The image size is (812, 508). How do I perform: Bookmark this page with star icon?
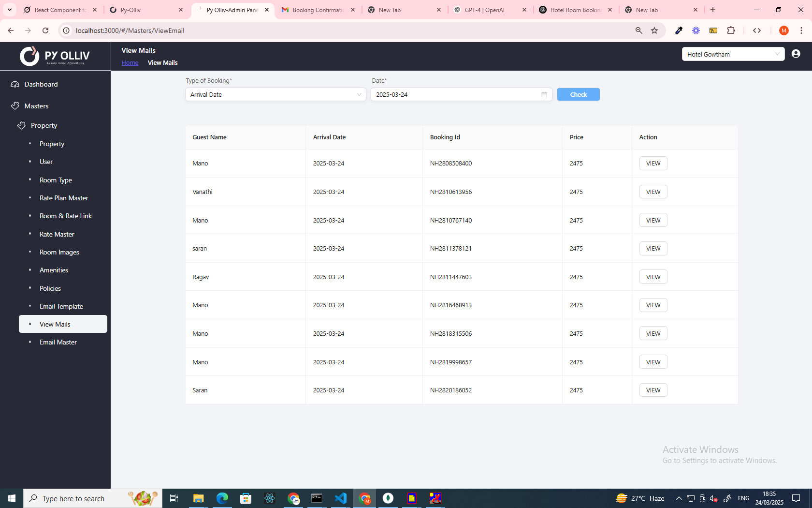click(654, 30)
